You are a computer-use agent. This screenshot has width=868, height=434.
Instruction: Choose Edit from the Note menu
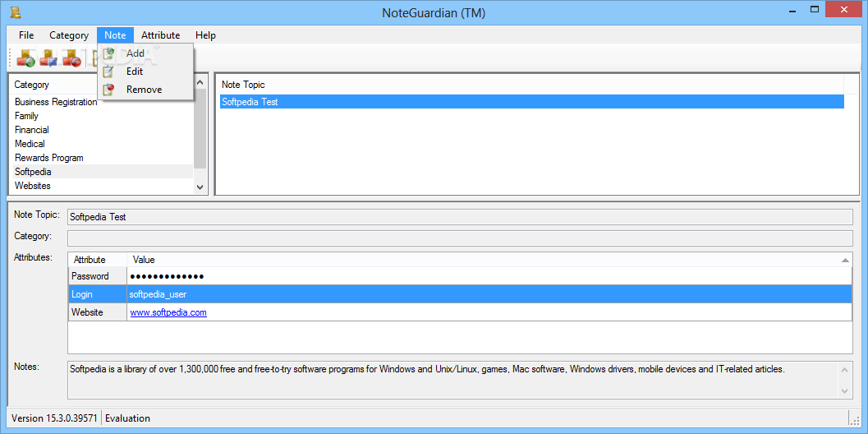click(145, 71)
